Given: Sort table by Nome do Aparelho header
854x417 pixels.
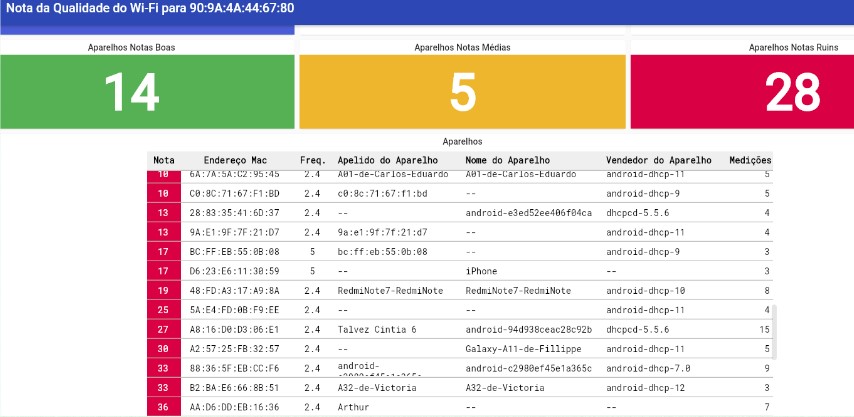Looking at the screenshot, I should point(508,160).
